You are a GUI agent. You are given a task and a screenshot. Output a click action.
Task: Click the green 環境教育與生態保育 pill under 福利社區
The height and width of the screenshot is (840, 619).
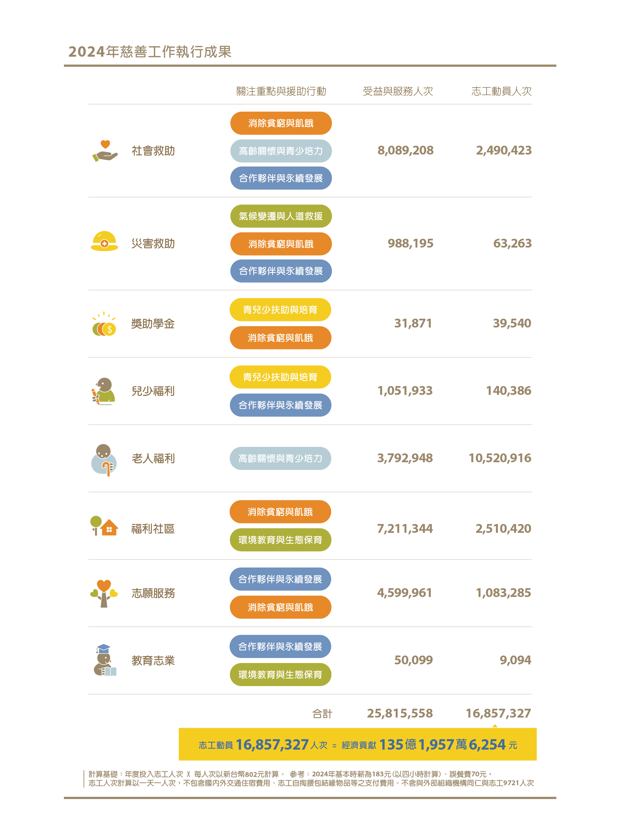click(x=280, y=540)
